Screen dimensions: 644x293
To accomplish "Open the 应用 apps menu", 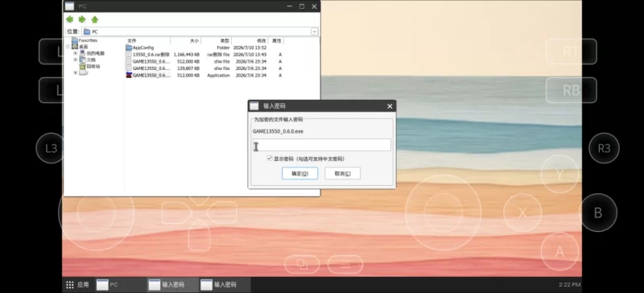I will point(77,284).
